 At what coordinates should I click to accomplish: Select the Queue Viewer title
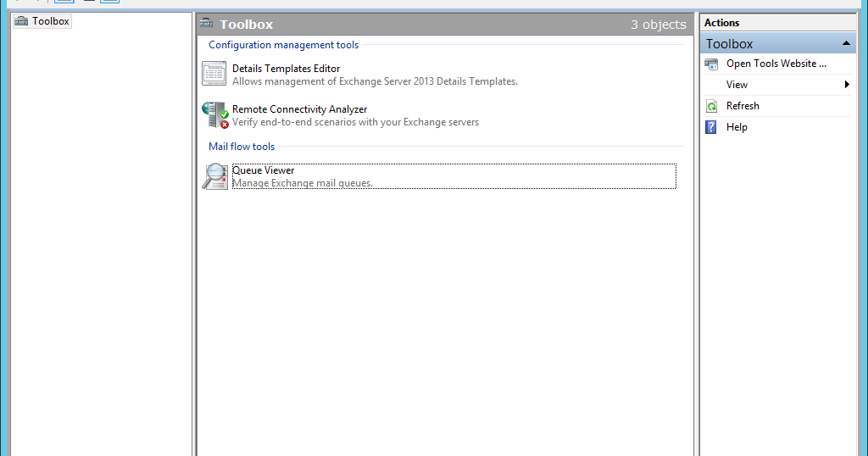coord(264,170)
